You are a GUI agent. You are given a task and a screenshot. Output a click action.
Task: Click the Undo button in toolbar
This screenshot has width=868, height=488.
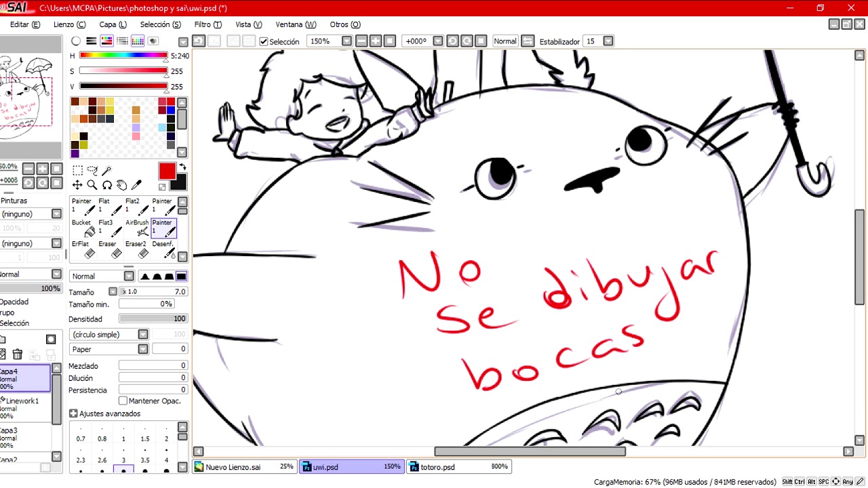point(199,41)
